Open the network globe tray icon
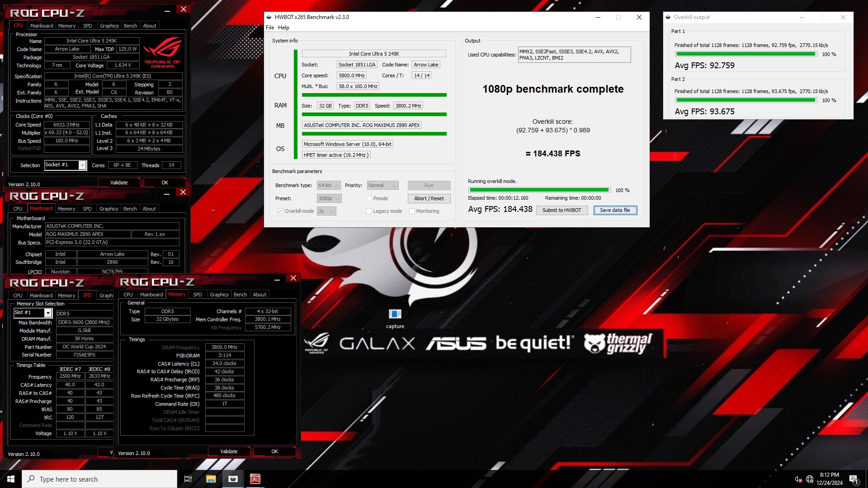The height and width of the screenshot is (488, 868). point(810,479)
